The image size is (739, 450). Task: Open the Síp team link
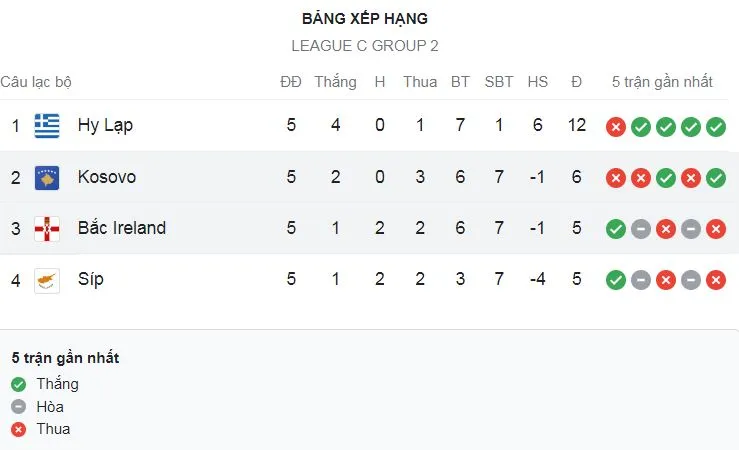(90, 280)
